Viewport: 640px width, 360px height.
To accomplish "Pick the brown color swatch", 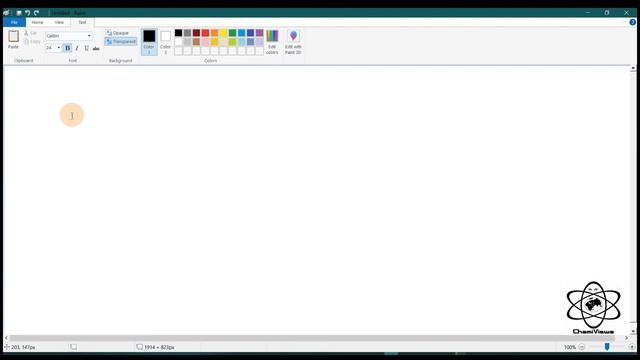I will tap(196, 42).
